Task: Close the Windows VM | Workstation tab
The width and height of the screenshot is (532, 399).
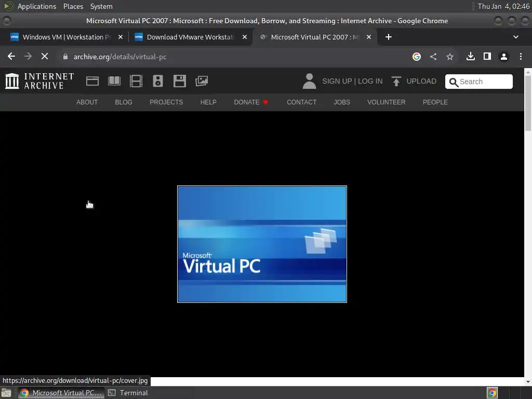Action: 121,37
